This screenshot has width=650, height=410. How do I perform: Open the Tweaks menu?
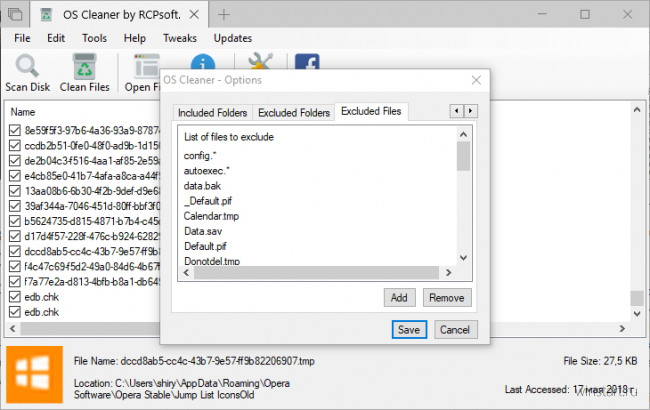tap(179, 38)
